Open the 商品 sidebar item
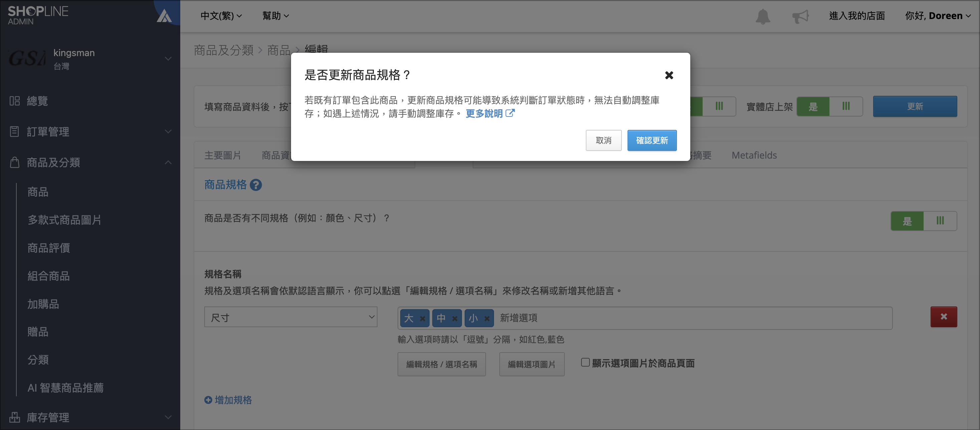 coord(38,192)
